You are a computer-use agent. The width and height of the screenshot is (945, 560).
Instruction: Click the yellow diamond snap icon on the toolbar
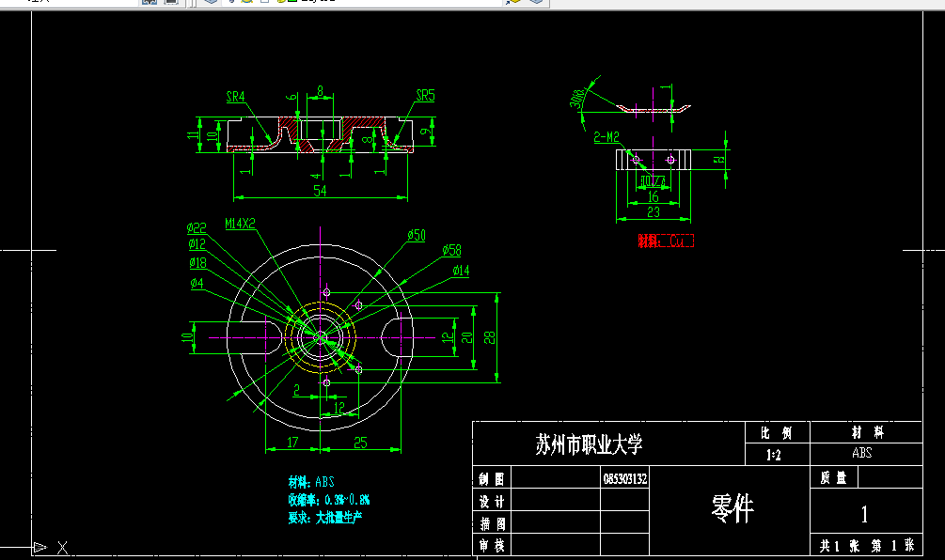(515, 4)
